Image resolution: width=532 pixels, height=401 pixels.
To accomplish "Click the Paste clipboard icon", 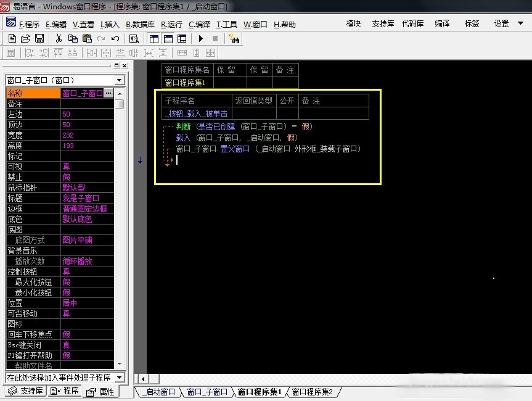I will [x=87, y=39].
